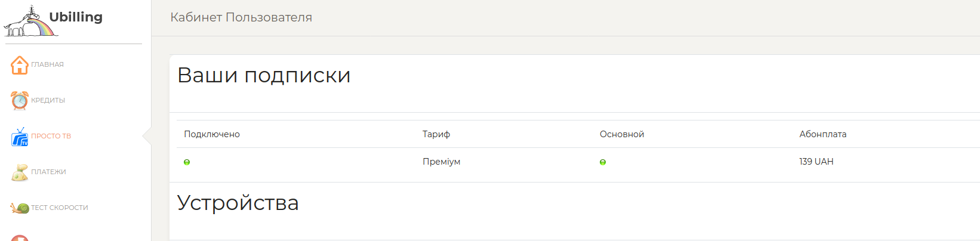Click the Ubilling unicorn rainbow logo

pos(31,23)
